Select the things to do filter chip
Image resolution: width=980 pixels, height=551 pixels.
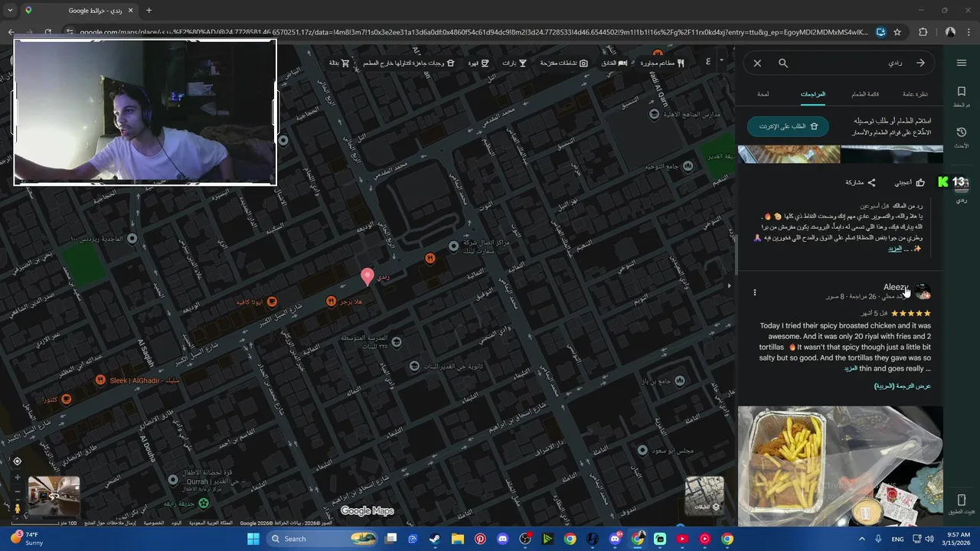point(564,63)
